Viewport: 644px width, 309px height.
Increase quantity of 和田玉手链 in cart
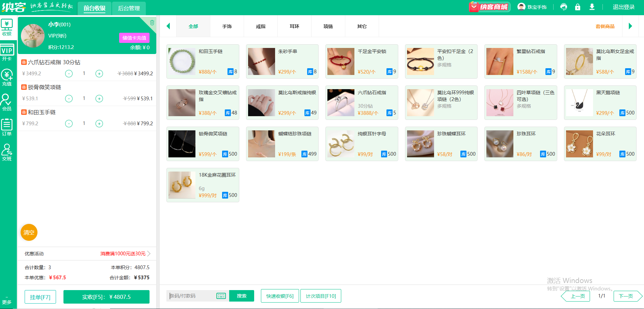point(99,124)
